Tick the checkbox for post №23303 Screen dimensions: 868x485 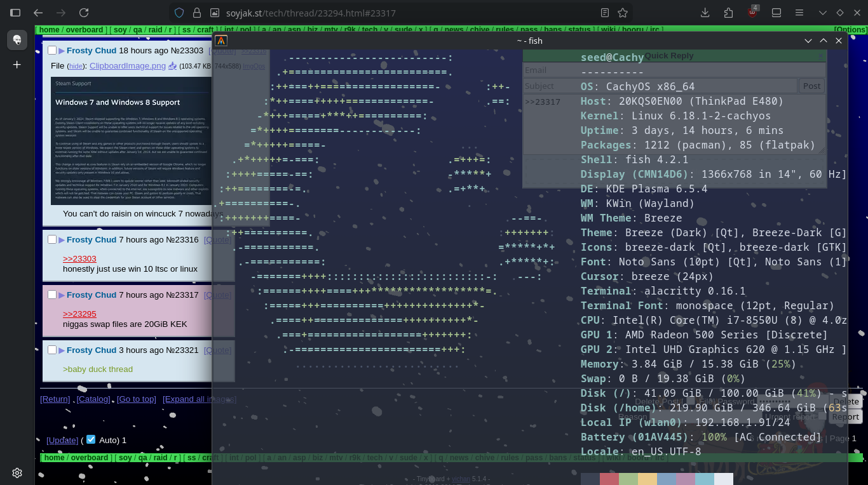tap(52, 51)
